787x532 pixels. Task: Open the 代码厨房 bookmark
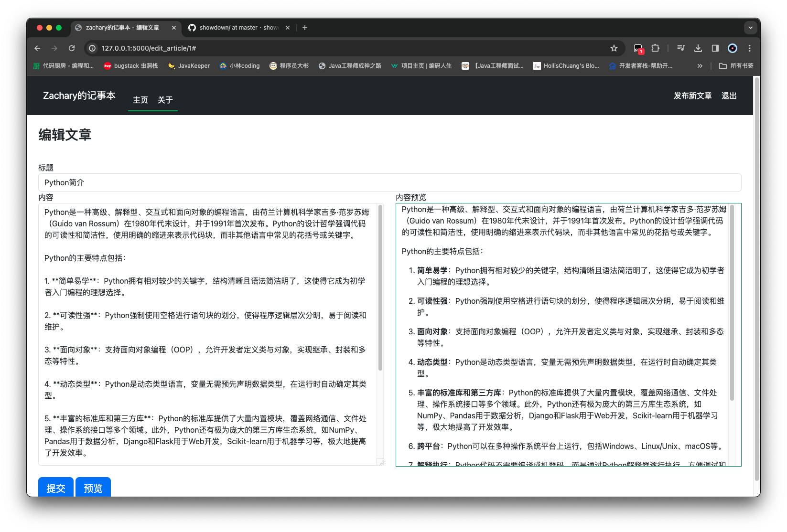(63, 66)
